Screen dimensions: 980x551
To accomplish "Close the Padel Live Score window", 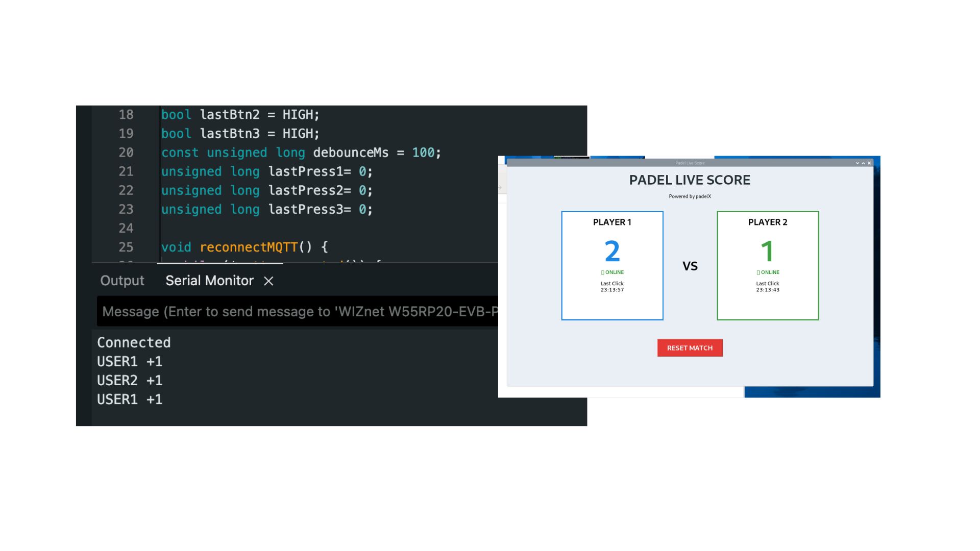I will (869, 163).
